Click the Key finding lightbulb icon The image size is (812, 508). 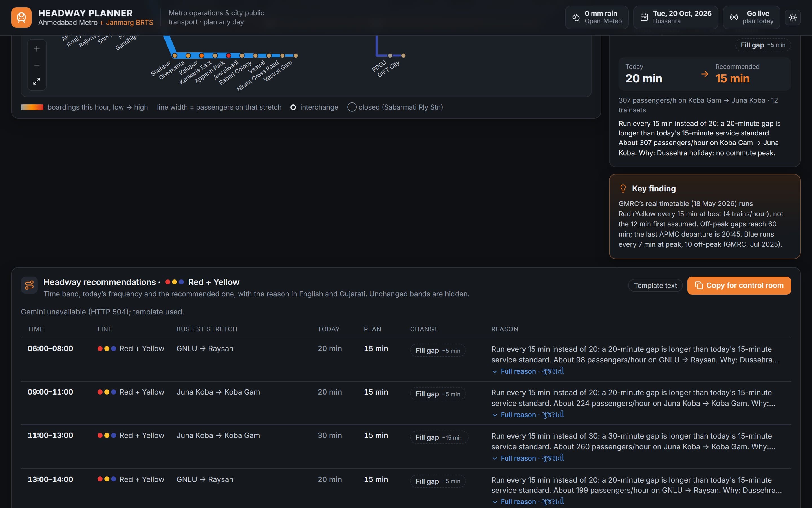623,189
